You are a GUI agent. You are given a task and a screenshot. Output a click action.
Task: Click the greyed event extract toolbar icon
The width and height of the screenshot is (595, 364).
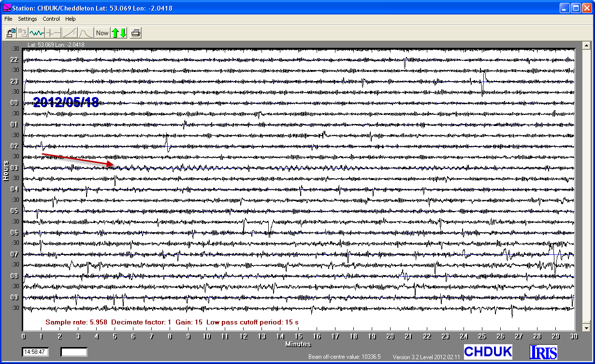click(x=53, y=33)
